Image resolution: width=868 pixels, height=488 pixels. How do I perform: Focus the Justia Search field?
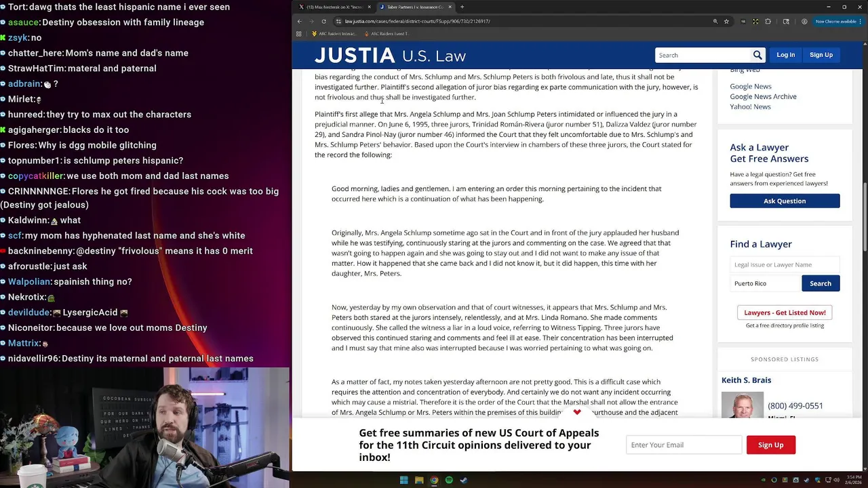(703, 55)
